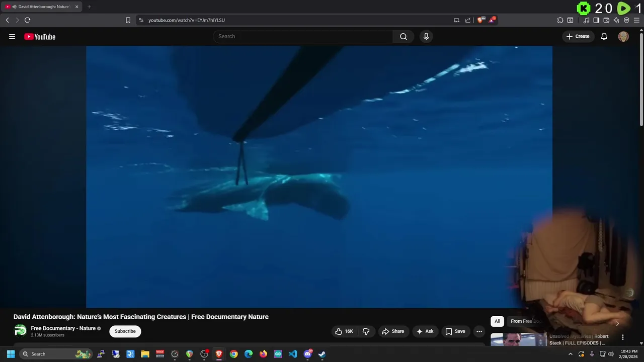Viewport: 644px width, 362px height.
Task: Open Google Chrome from taskbar
Action: click(233, 354)
